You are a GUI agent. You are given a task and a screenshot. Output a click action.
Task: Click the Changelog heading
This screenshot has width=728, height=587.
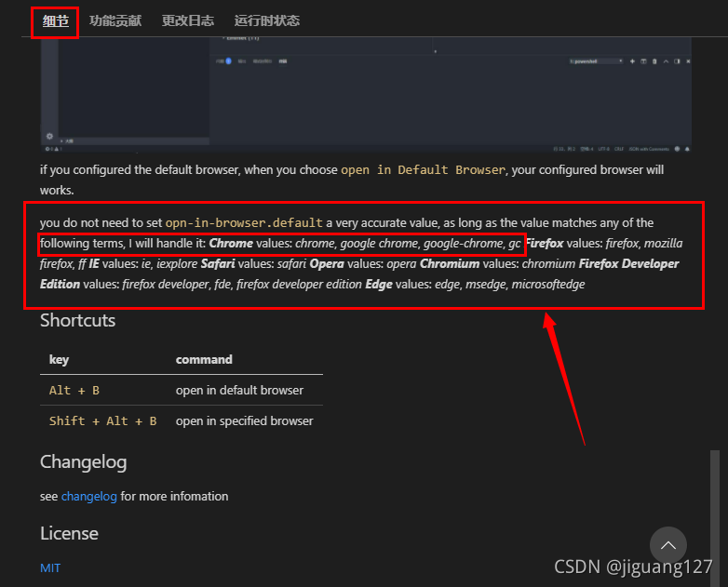(x=83, y=462)
